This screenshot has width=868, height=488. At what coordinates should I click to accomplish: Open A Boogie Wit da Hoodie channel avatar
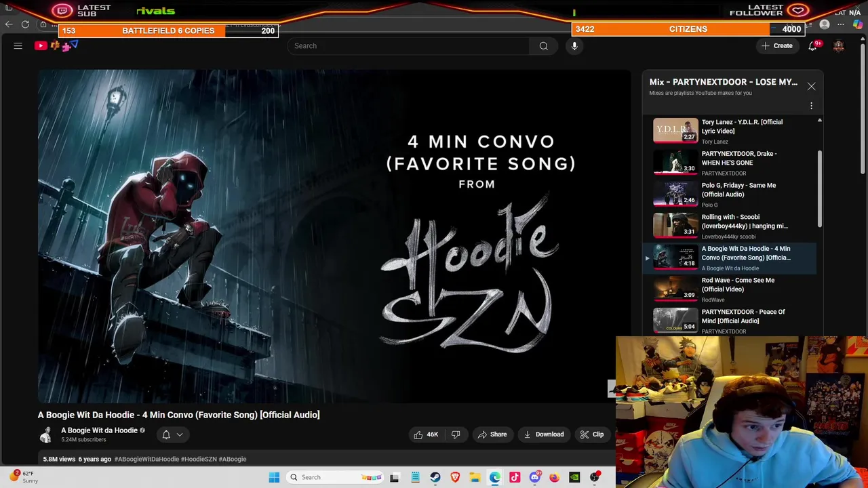[x=45, y=435]
